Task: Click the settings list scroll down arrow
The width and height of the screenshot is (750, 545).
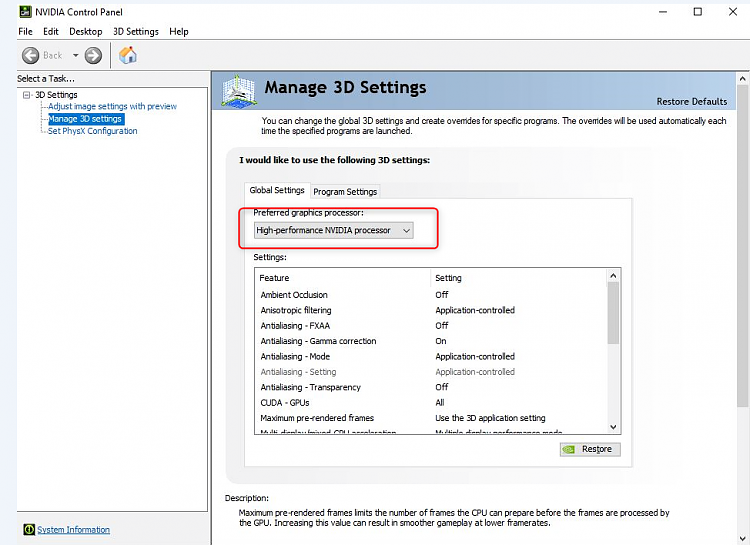Action: coord(613,427)
